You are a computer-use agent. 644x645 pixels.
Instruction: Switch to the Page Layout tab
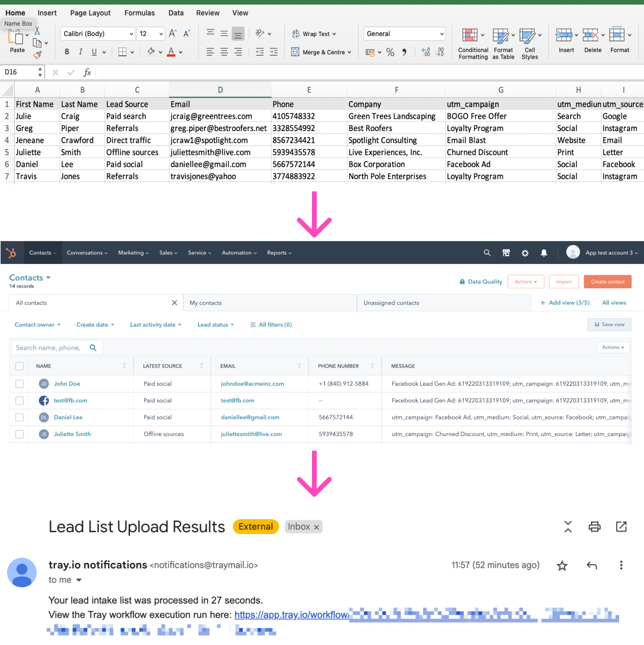tap(90, 13)
